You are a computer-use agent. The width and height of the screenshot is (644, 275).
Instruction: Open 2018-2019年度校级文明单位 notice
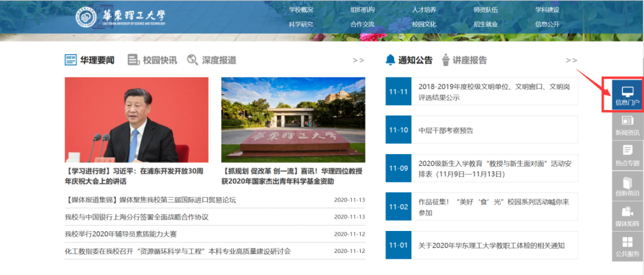tap(494, 92)
